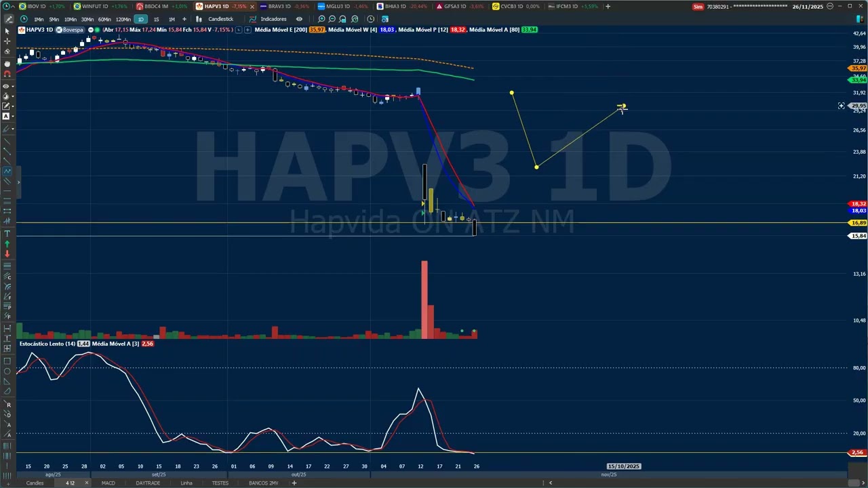Select the arrow cursor tool in sidebar

click(7, 30)
